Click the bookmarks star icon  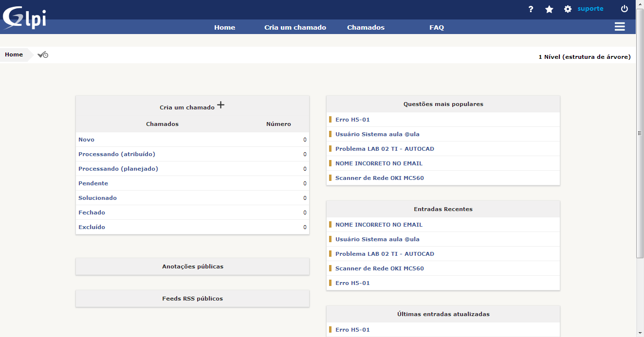(x=549, y=9)
